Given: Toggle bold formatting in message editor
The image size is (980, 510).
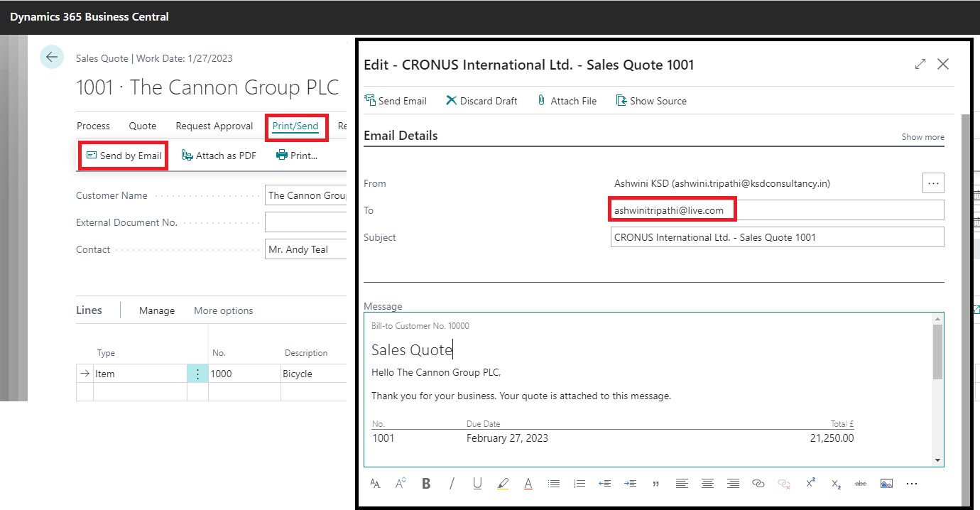Looking at the screenshot, I should 426,484.
